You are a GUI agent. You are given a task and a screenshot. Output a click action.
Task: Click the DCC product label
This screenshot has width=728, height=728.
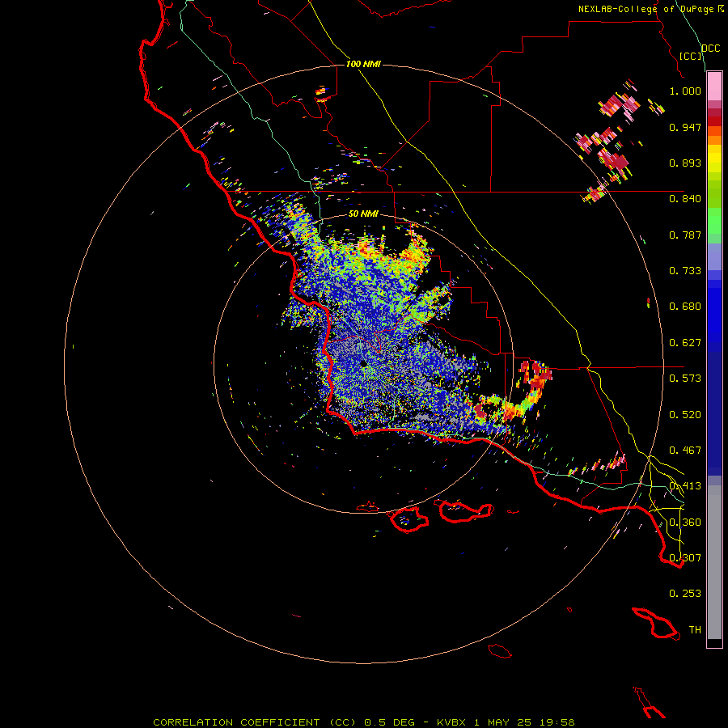[x=711, y=48]
